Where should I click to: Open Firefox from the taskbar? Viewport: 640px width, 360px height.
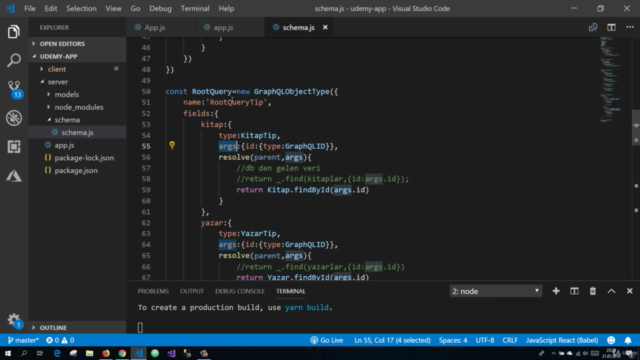click(x=106, y=353)
